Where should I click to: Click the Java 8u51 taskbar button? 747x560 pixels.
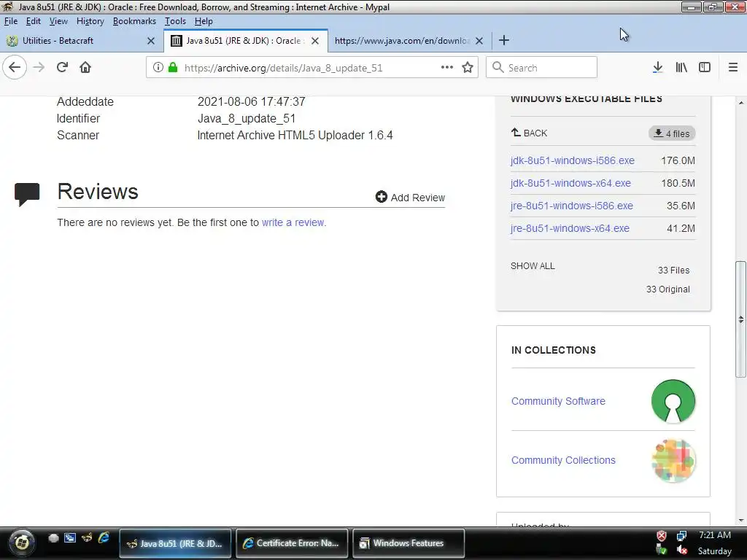175,542
